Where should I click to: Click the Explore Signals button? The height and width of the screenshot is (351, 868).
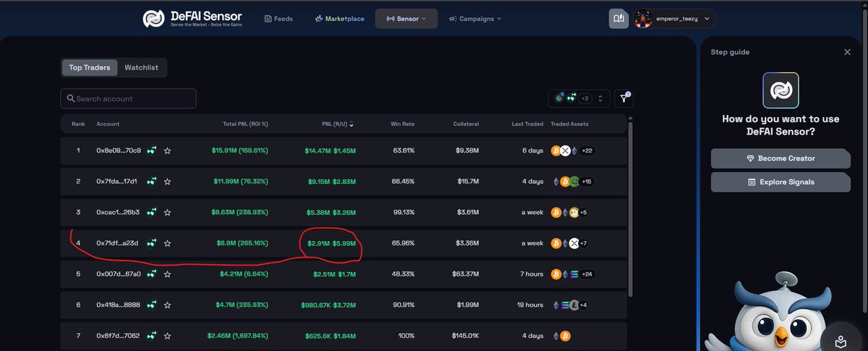780,182
